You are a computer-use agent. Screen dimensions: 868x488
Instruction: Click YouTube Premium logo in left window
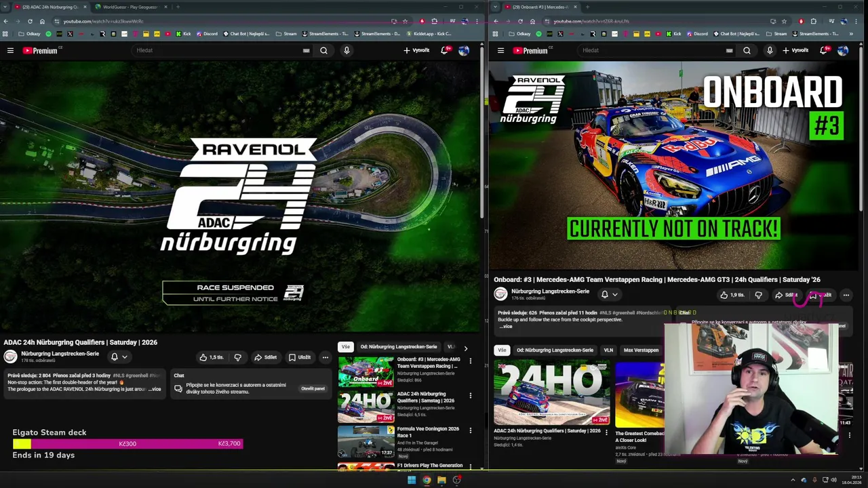coord(41,50)
